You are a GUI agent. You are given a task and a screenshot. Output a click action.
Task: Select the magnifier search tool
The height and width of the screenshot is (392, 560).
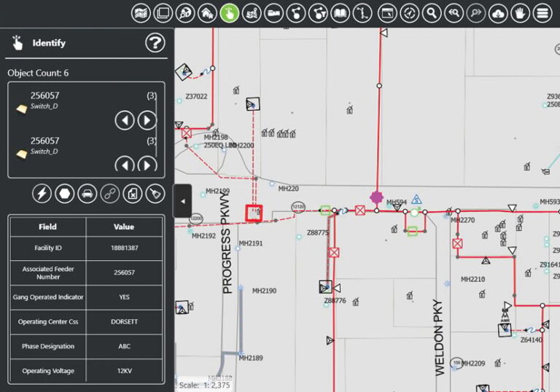432,13
